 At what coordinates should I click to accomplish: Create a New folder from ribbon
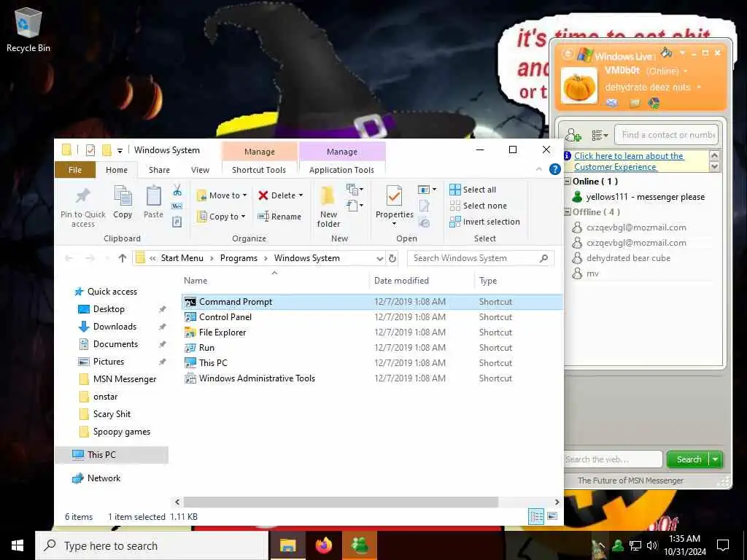(x=328, y=206)
